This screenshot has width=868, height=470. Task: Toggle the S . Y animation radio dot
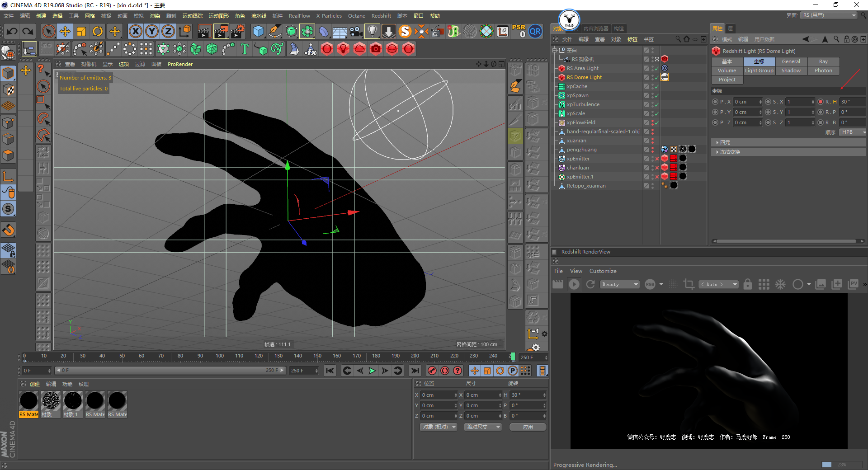(x=768, y=112)
